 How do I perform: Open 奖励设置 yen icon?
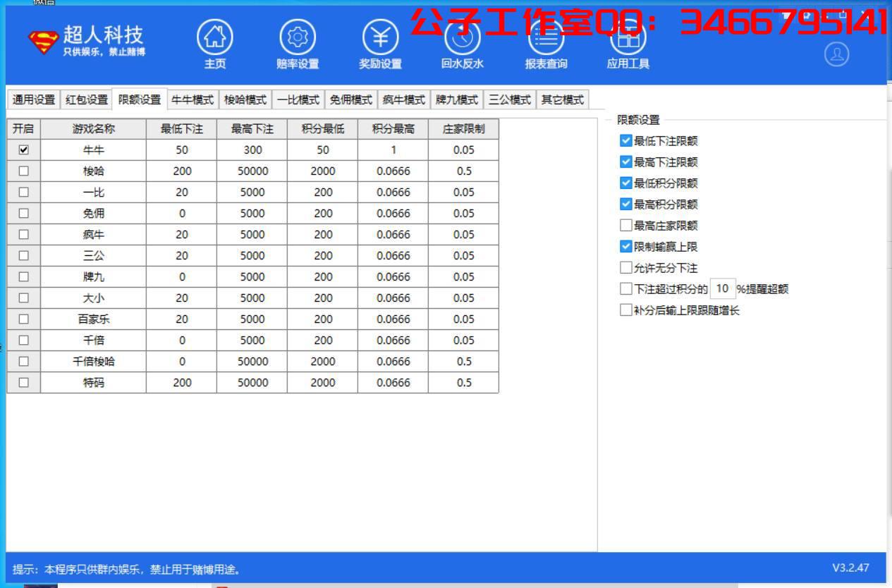point(380,37)
